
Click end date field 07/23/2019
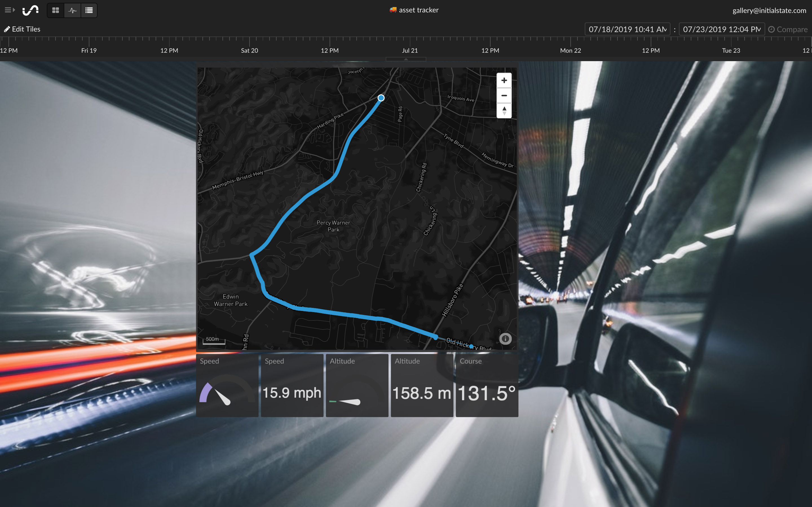pyautogui.click(x=721, y=30)
